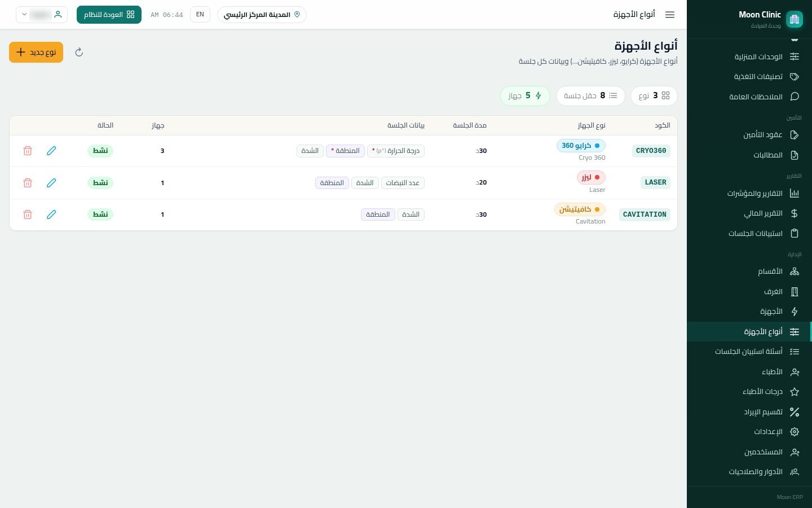Switch language with the EN button
Viewport: 812px width, 508px height.
pyautogui.click(x=200, y=15)
